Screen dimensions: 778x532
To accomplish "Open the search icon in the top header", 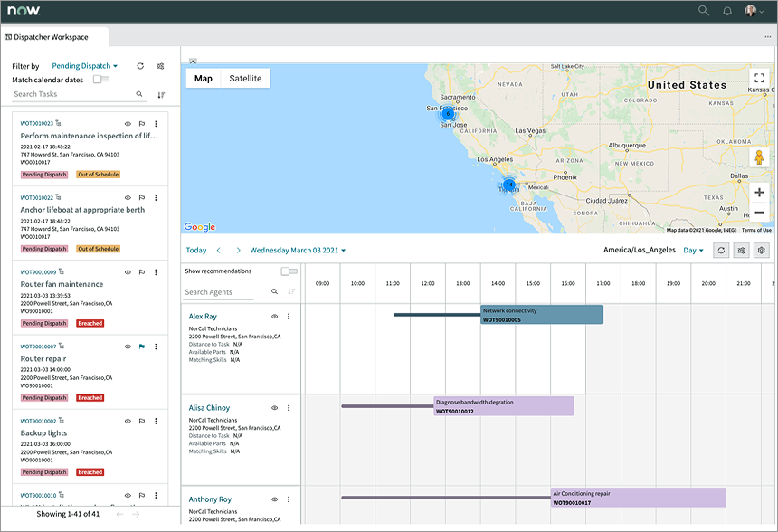I will (704, 11).
